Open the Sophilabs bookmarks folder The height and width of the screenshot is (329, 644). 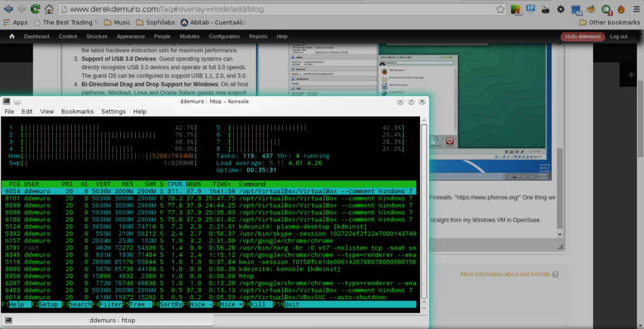(156, 23)
